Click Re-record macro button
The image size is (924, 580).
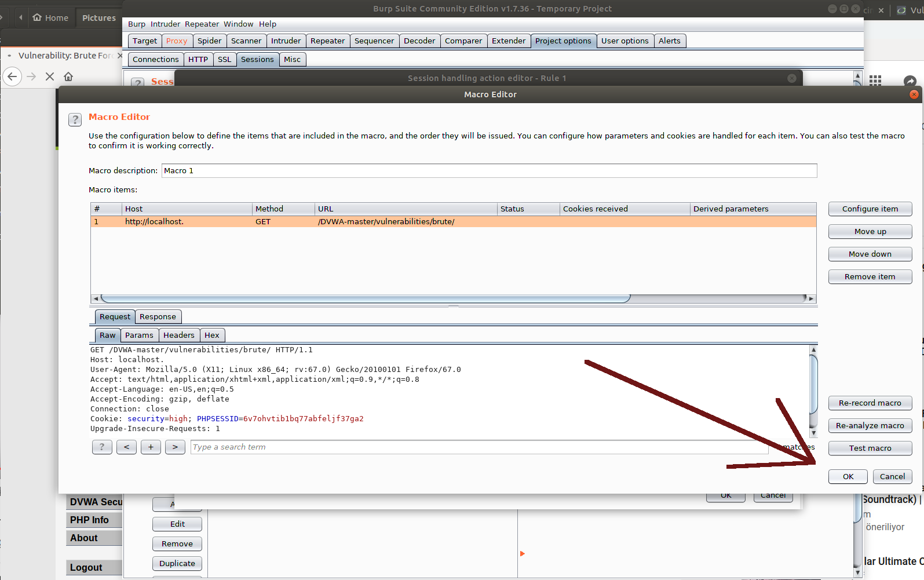coord(870,403)
